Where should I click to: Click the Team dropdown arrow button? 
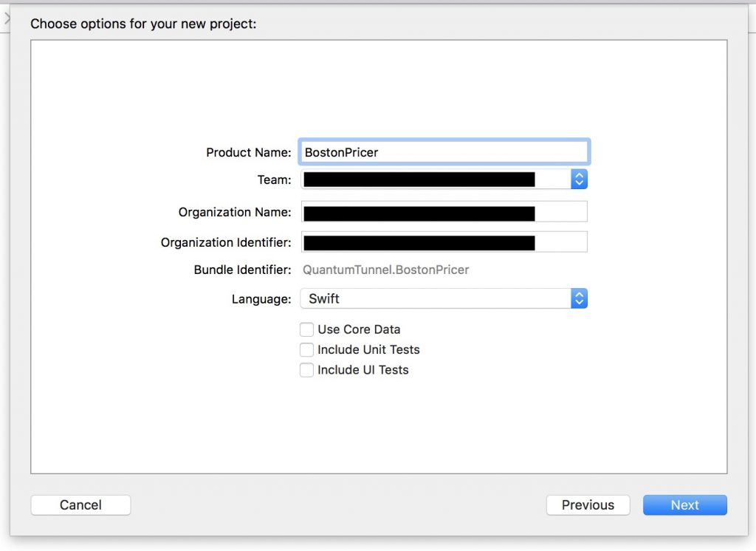pyautogui.click(x=580, y=179)
